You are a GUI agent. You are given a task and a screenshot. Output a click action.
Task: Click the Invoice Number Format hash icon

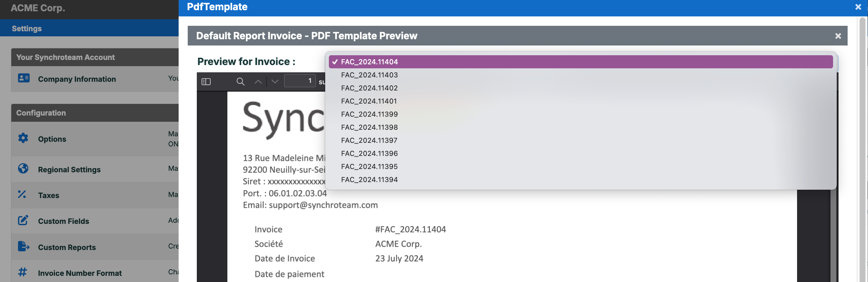point(23,272)
